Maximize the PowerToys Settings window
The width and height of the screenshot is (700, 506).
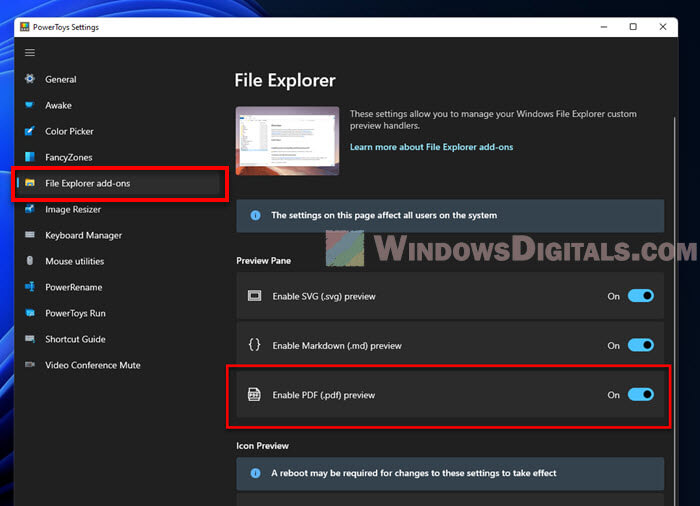(633, 27)
